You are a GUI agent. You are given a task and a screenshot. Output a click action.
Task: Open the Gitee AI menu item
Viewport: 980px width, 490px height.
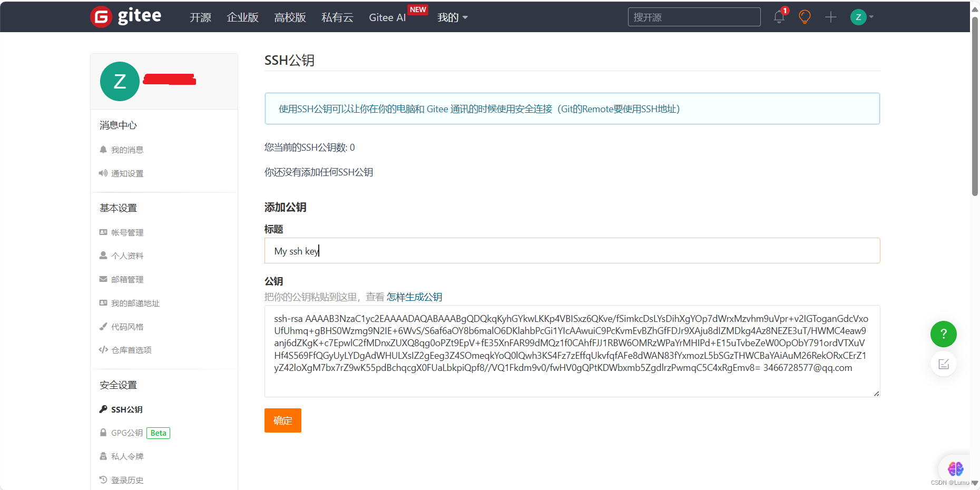tap(387, 17)
